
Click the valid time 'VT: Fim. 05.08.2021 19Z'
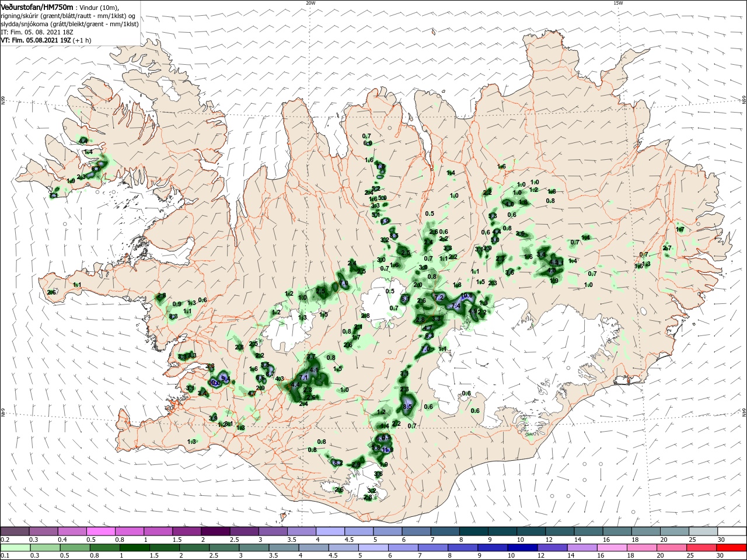[36, 41]
